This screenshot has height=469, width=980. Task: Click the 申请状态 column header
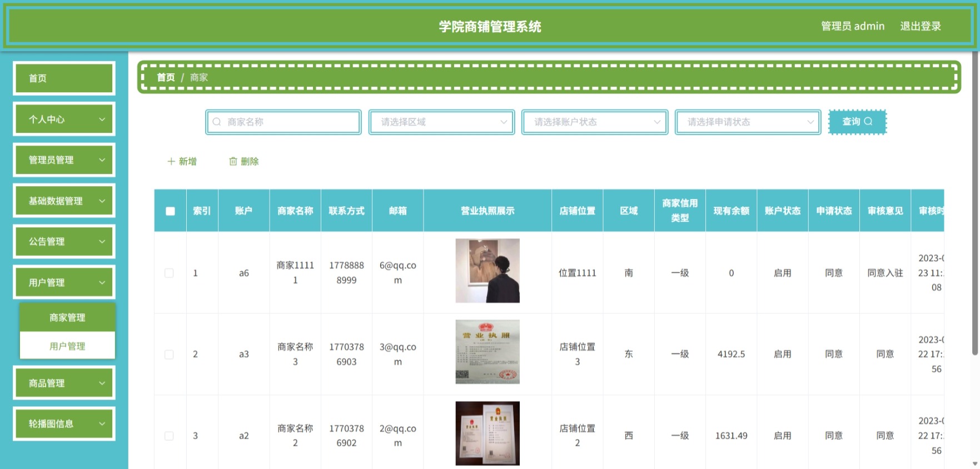[834, 211]
